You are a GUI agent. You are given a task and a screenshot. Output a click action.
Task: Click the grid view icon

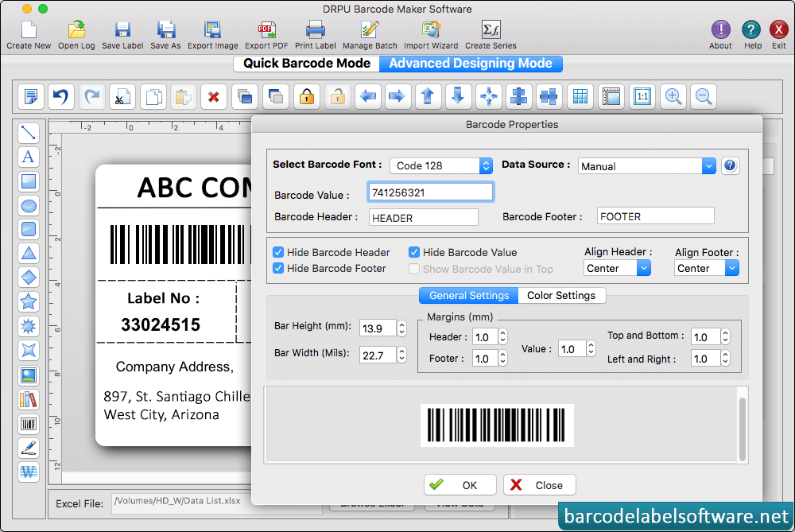[x=580, y=96]
